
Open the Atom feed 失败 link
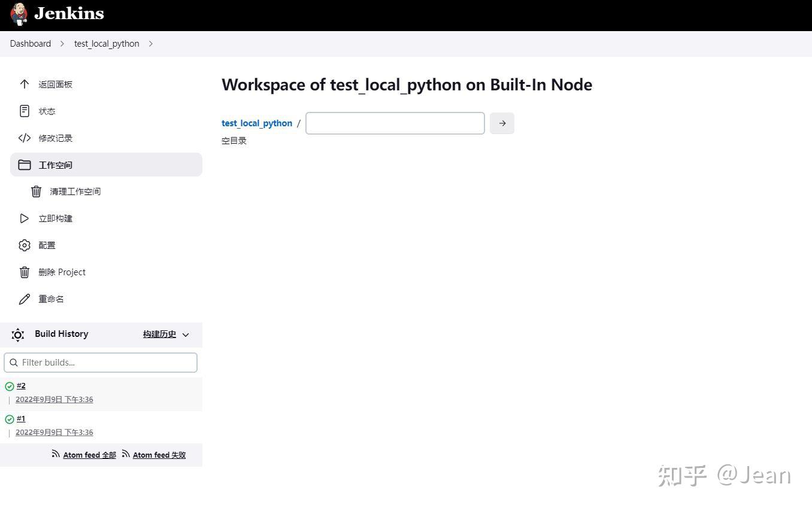click(159, 455)
